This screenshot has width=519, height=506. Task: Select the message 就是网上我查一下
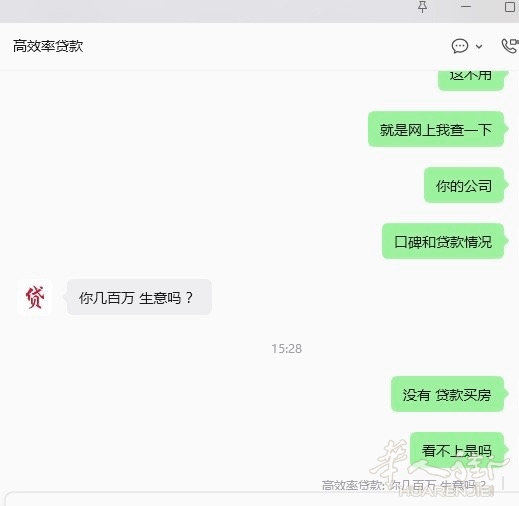(x=436, y=129)
